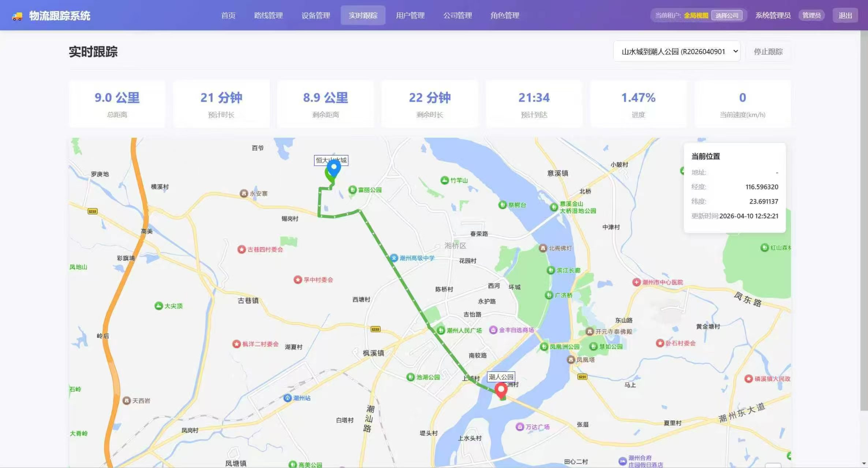
Task: Select the 富丽公园 park icon on the map
Action: (x=352, y=189)
